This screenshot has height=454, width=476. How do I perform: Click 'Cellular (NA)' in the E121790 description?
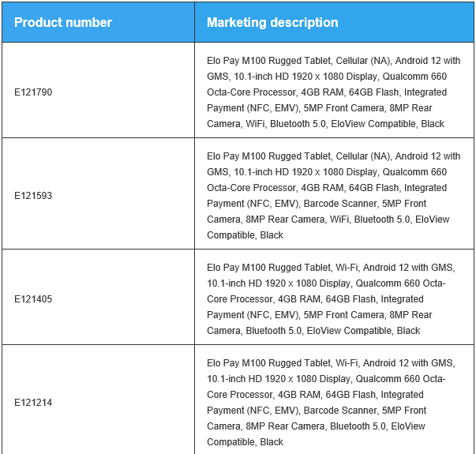[363, 61]
